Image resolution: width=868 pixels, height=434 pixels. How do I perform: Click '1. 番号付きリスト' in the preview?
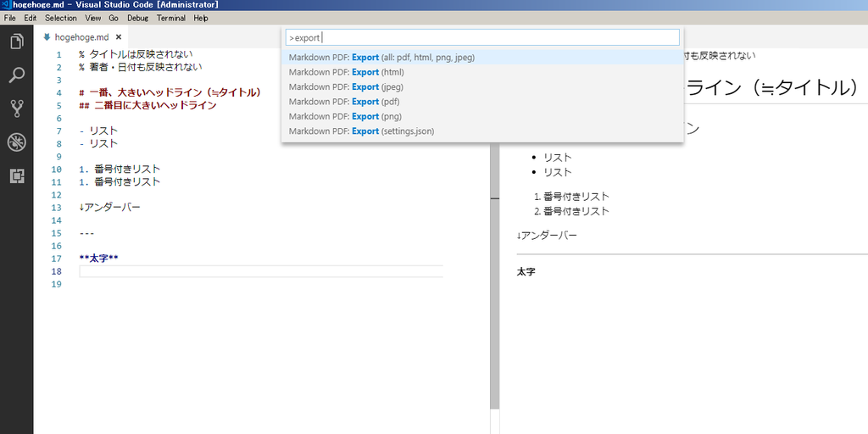tap(572, 196)
